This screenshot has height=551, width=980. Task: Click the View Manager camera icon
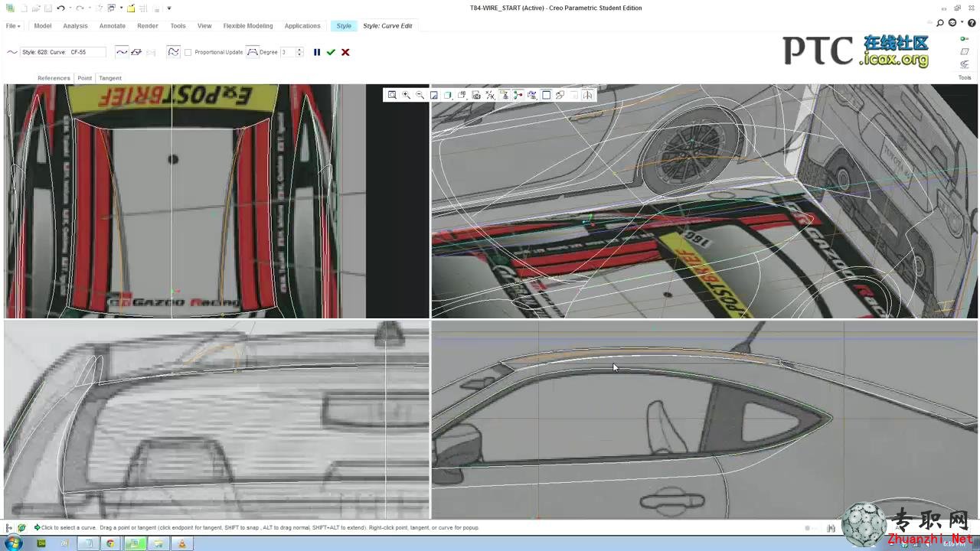coord(476,95)
